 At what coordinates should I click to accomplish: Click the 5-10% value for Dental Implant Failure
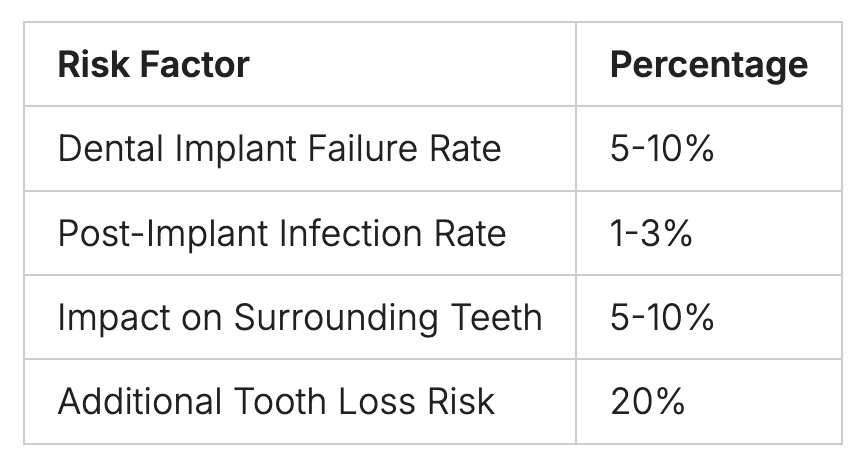coord(661,149)
